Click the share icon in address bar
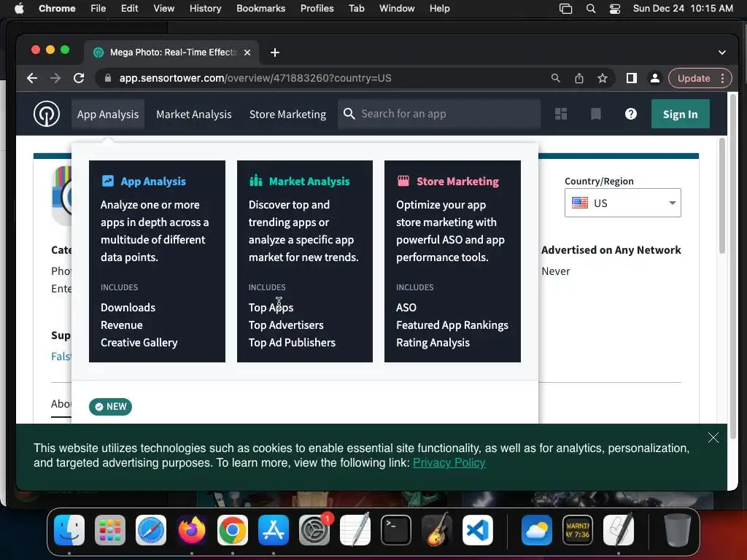This screenshot has height=560, width=747. point(578,78)
